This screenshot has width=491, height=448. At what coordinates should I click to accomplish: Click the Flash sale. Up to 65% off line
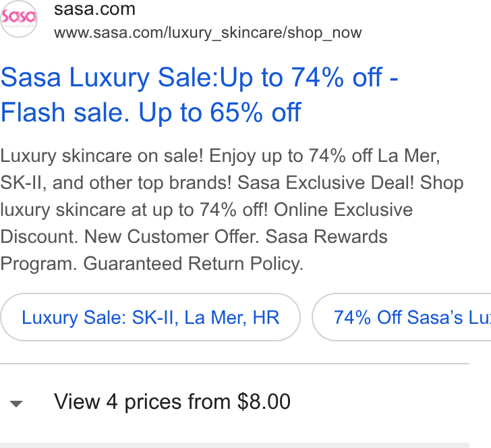[150, 112]
